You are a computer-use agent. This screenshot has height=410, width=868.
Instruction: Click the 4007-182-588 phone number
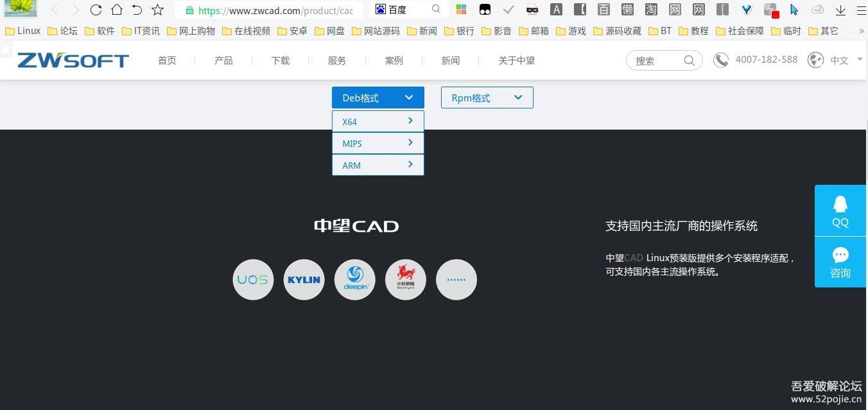[x=767, y=60]
